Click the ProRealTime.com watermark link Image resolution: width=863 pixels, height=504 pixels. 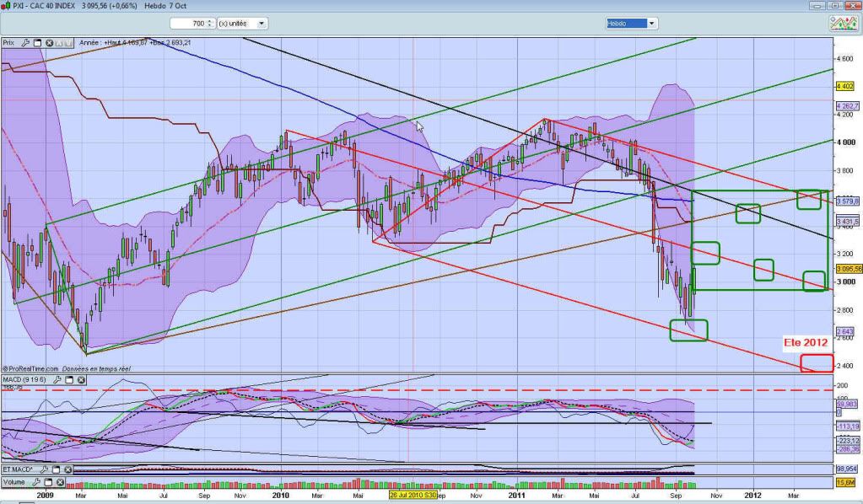[30, 369]
